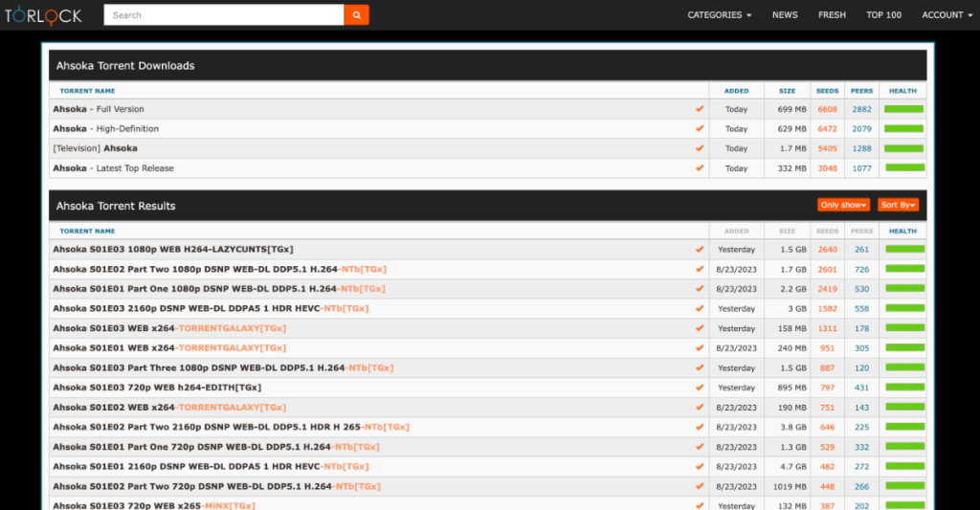
Task: Click verified checkmark for S01E03 Part Three 1080p
Action: click(700, 368)
